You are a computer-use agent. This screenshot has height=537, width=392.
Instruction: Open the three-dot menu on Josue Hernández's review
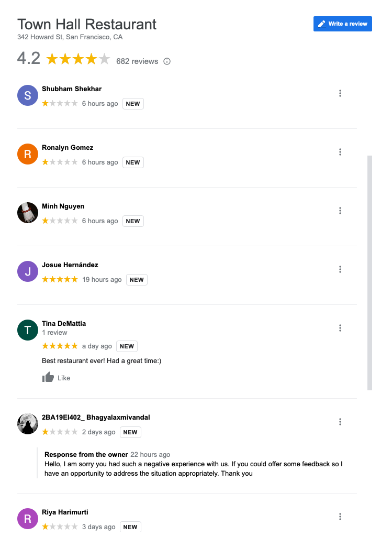(x=340, y=269)
